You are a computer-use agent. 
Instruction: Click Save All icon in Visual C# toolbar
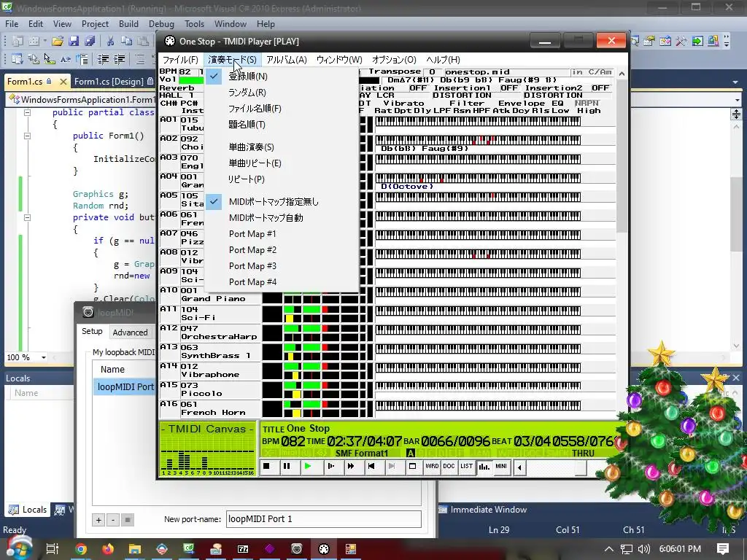click(x=90, y=42)
